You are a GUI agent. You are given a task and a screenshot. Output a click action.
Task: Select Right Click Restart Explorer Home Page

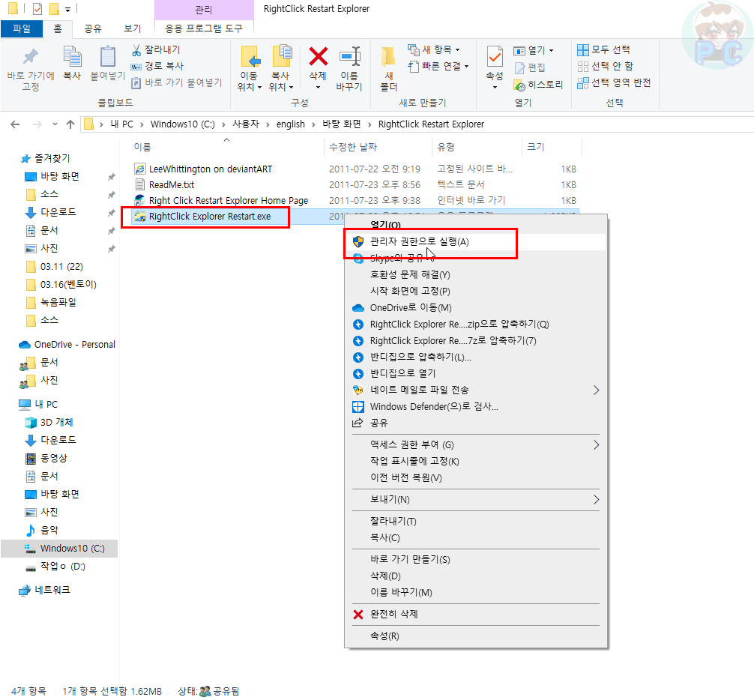point(229,201)
